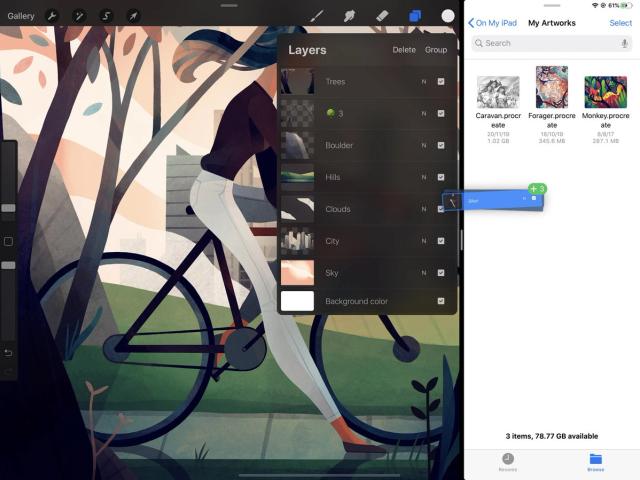Focus the Files Search field

click(x=552, y=43)
